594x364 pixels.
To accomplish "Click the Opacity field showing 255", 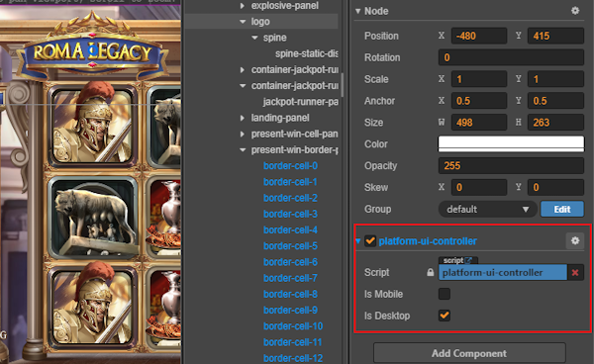I will pyautogui.click(x=511, y=166).
